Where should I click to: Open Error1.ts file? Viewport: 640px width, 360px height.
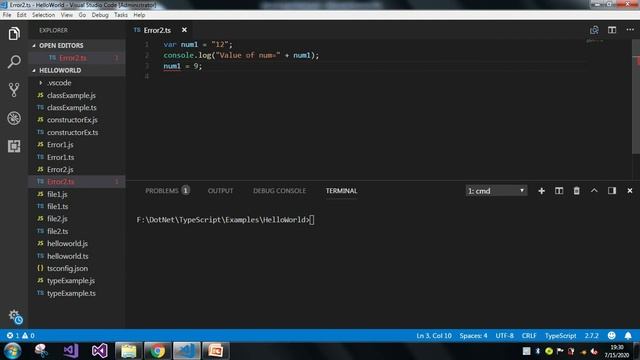click(x=77, y=157)
